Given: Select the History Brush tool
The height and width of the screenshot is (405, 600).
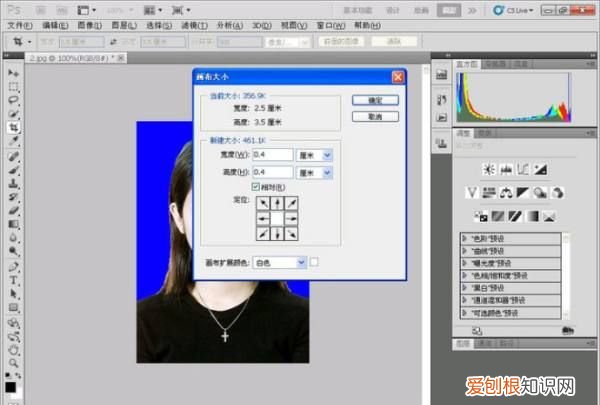Looking at the screenshot, I should [x=13, y=197].
